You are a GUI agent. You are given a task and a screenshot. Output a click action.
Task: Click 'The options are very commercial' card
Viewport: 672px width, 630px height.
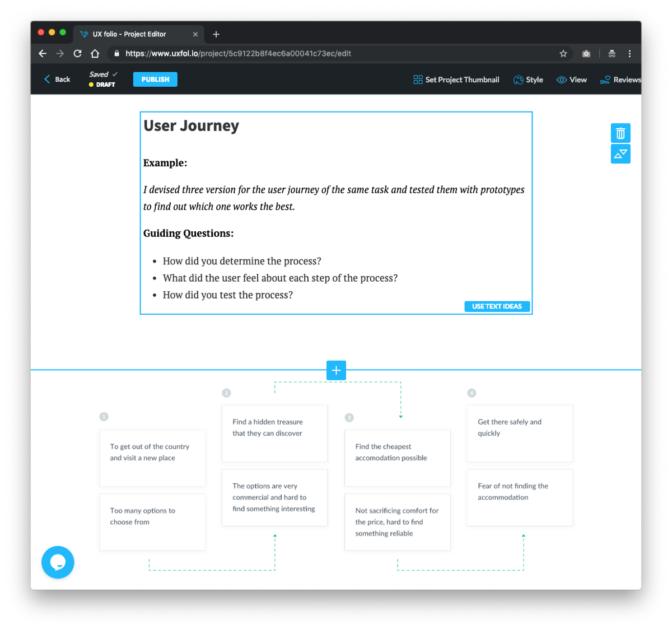pos(275,498)
